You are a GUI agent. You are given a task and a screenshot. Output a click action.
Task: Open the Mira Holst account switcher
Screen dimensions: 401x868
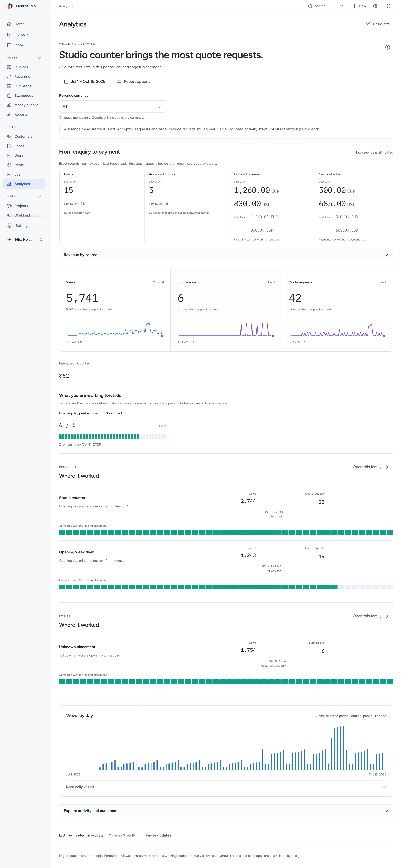pos(24,240)
